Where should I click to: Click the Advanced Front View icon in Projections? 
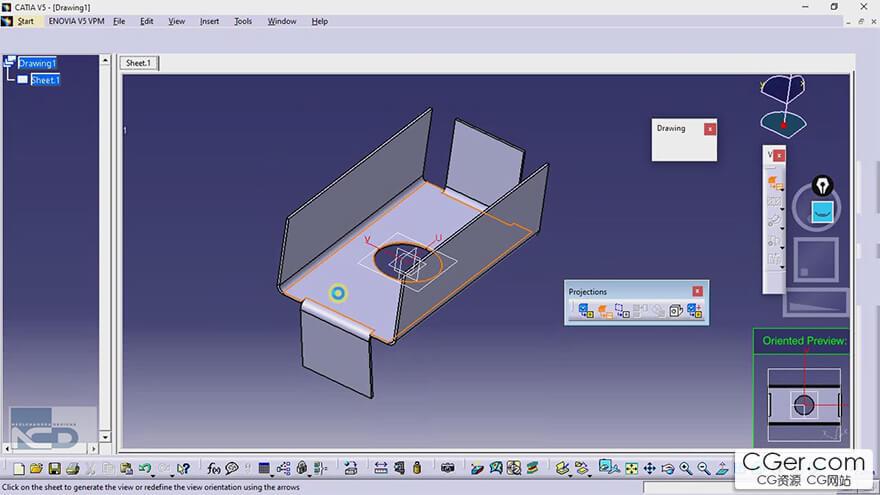click(694, 310)
